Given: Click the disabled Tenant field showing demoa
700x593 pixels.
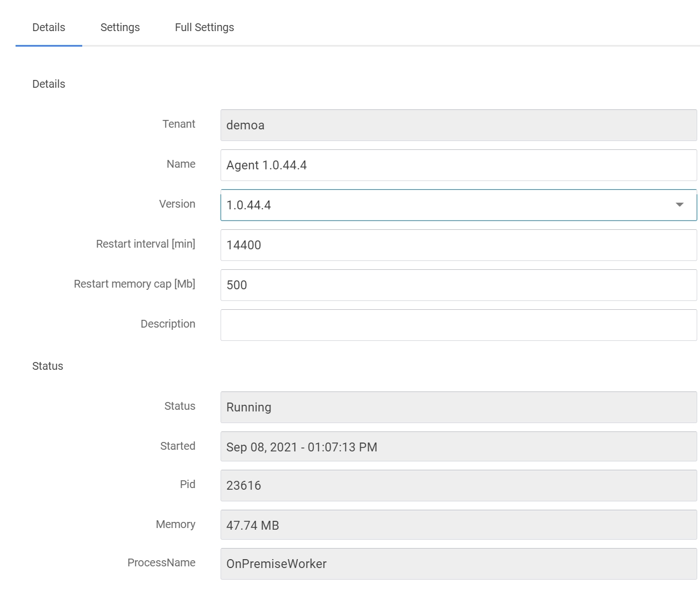Looking at the screenshot, I should (458, 125).
